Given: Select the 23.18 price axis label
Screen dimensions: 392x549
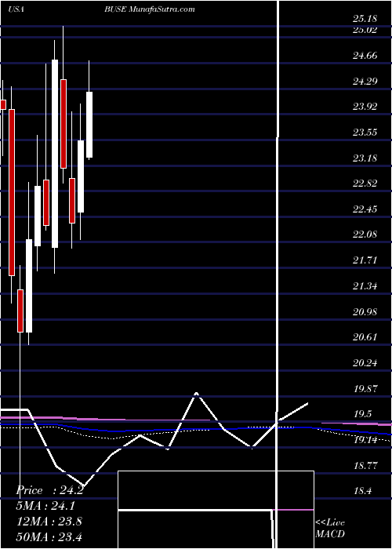Looking at the screenshot, I should tap(365, 158).
